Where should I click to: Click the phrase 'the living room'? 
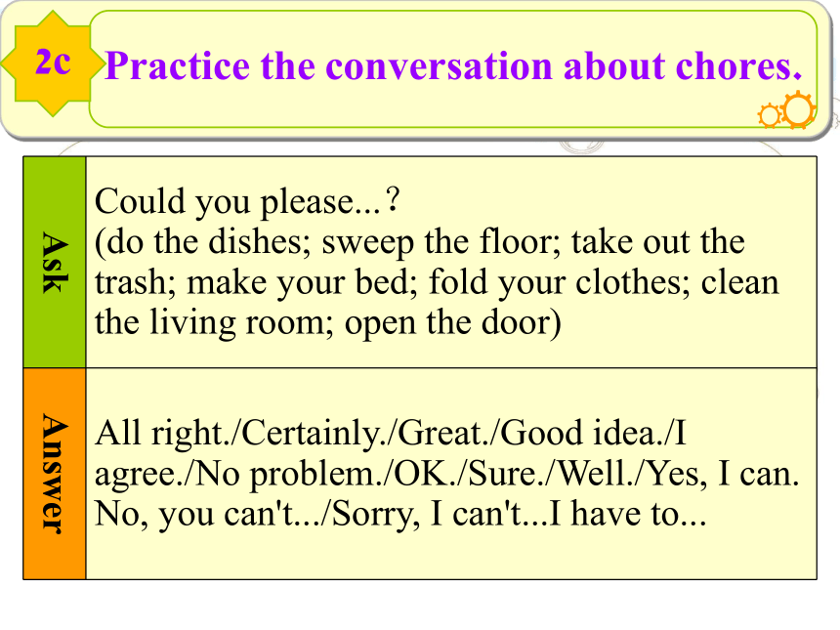click(210, 323)
